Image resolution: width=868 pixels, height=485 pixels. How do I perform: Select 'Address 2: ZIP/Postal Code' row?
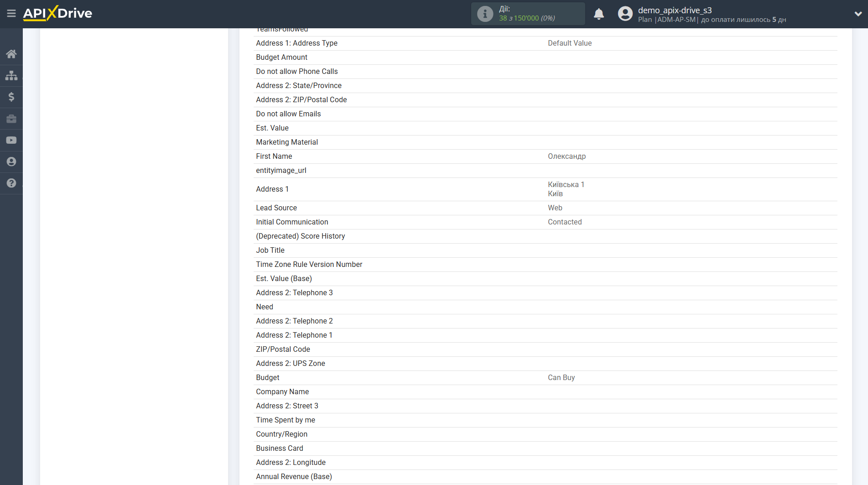pyautogui.click(x=546, y=100)
